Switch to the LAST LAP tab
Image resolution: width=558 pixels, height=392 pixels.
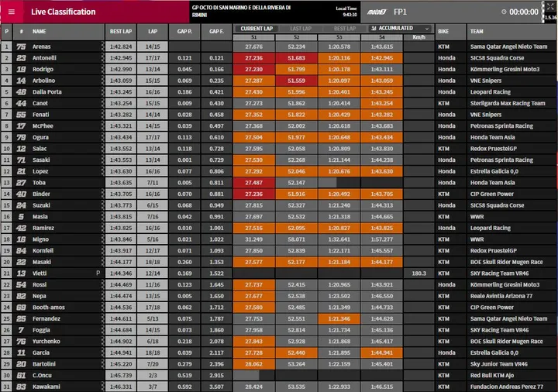[x=301, y=29]
